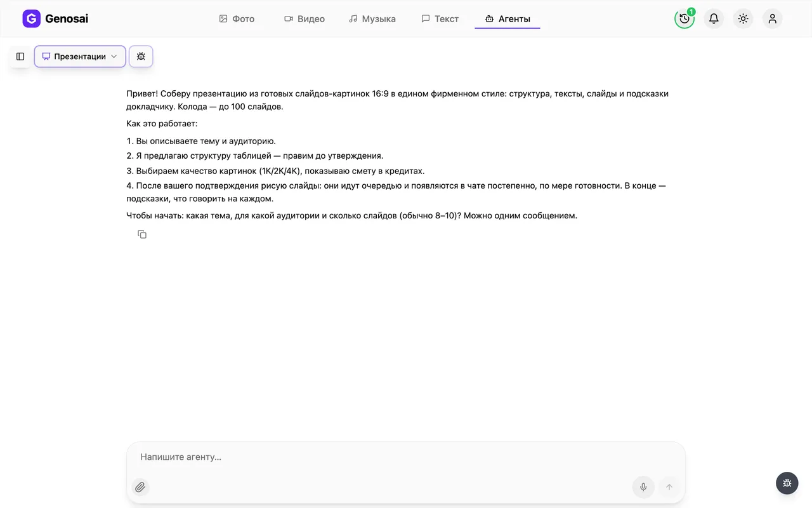Toggle the sidebar panel
This screenshot has height=508, width=812.
(x=20, y=57)
